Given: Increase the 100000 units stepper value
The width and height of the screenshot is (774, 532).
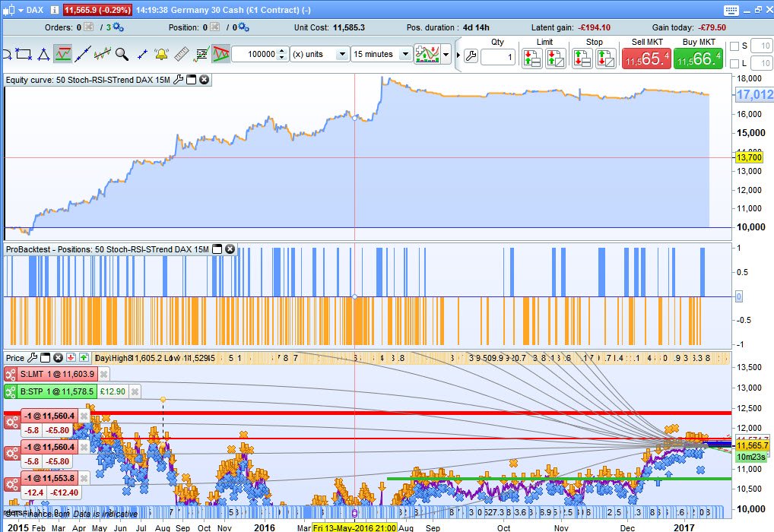Looking at the screenshot, I should click(x=282, y=51).
